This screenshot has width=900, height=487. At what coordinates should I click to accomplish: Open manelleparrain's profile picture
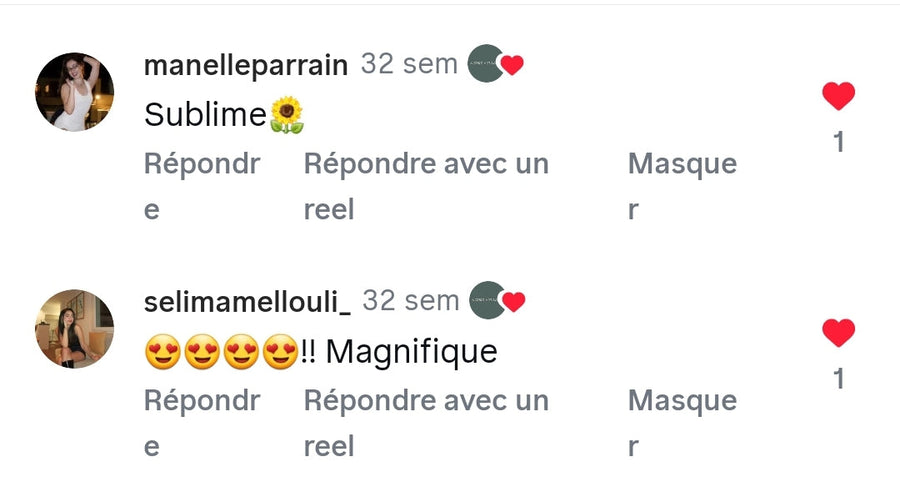coord(74,92)
